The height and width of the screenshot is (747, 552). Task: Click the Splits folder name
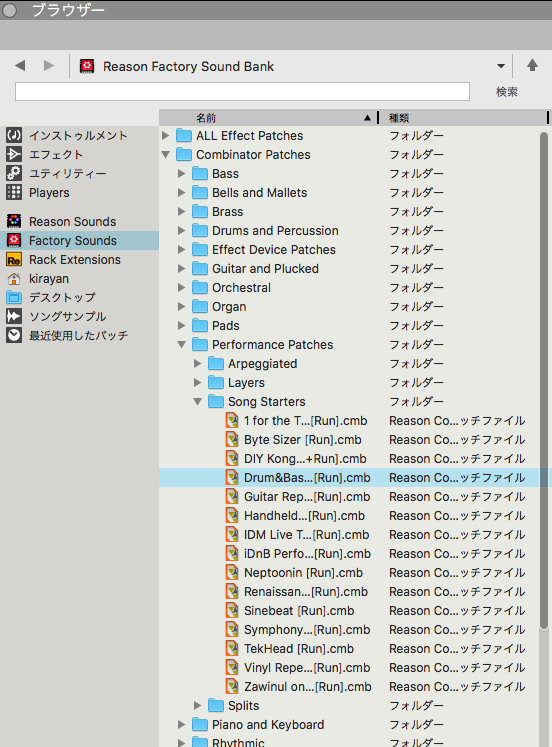tap(243, 706)
